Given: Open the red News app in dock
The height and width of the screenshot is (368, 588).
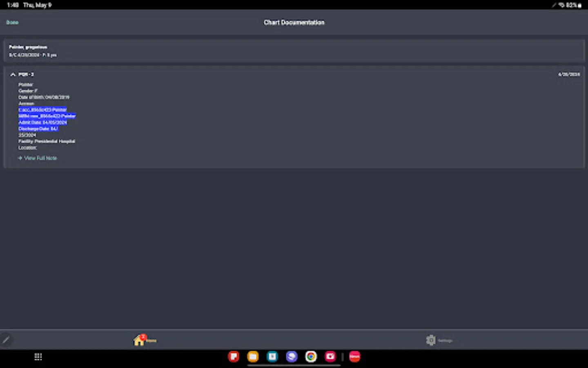Looking at the screenshot, I should pos(354,357).
